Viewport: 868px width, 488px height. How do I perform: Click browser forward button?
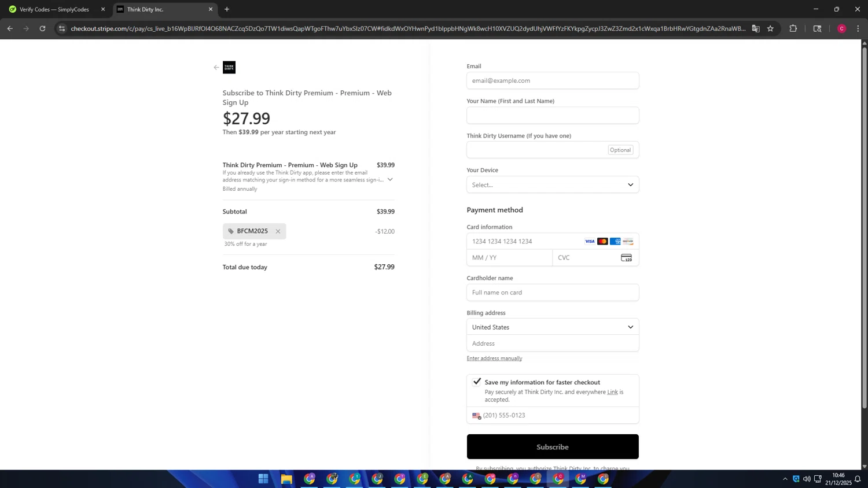point(26,28)
